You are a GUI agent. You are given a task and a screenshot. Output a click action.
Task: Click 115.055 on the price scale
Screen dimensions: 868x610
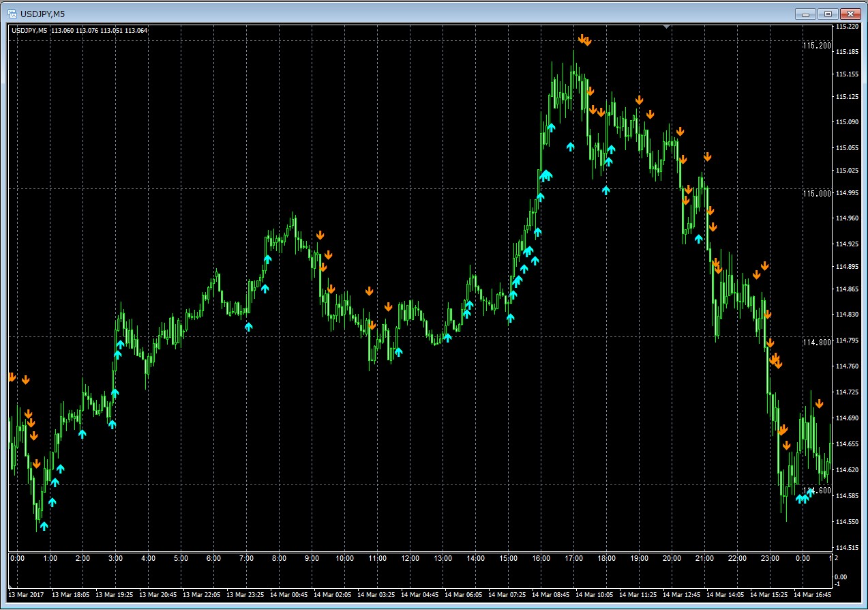click(x=848, y=147)
